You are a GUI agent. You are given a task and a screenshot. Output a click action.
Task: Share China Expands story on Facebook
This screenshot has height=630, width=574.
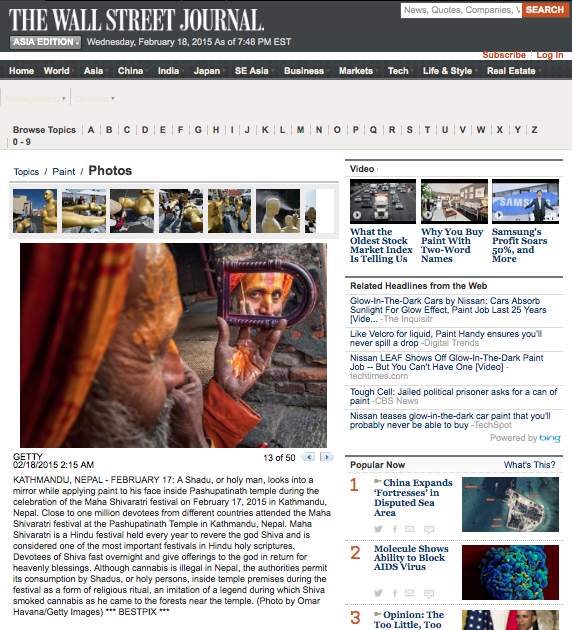pos(395,529)
